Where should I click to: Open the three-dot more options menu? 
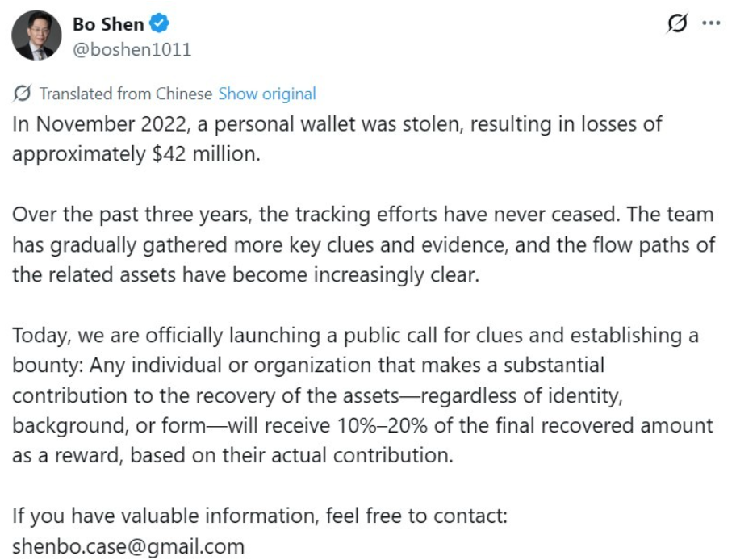click(711, 24)
